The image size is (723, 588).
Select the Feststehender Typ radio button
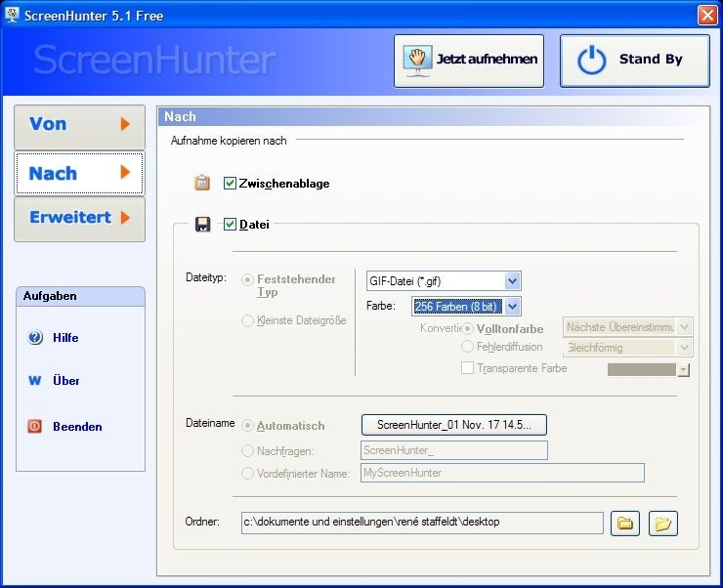(247, 279)
